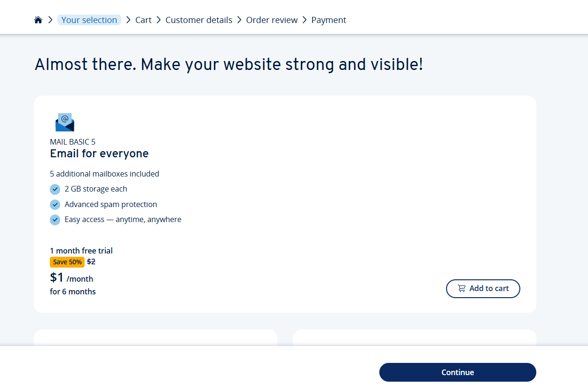Click '5 additional mailboxes included' text

(104, 174)
